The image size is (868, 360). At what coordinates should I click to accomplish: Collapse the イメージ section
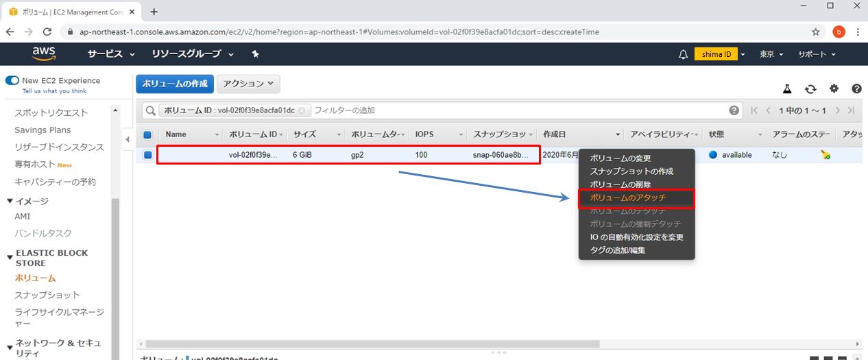[10, 201]
